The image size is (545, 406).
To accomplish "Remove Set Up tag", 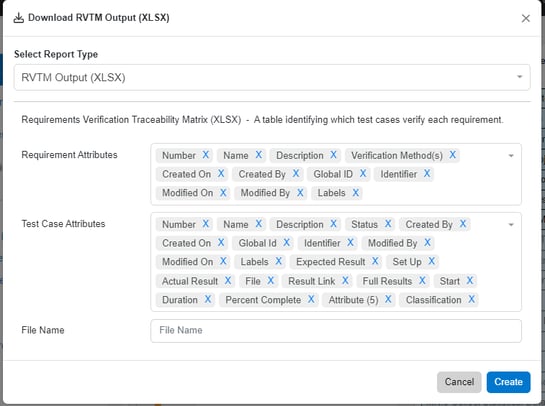I will click(431, 262).
